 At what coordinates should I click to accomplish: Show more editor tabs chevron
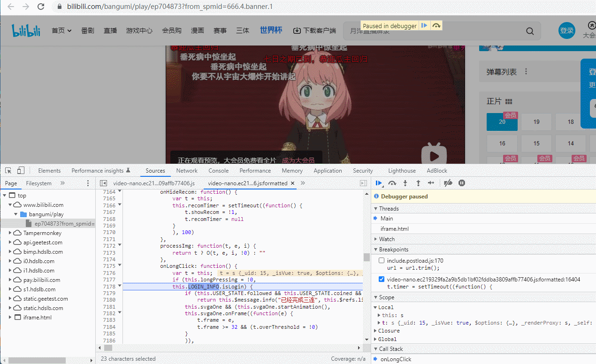pos(303,183)
